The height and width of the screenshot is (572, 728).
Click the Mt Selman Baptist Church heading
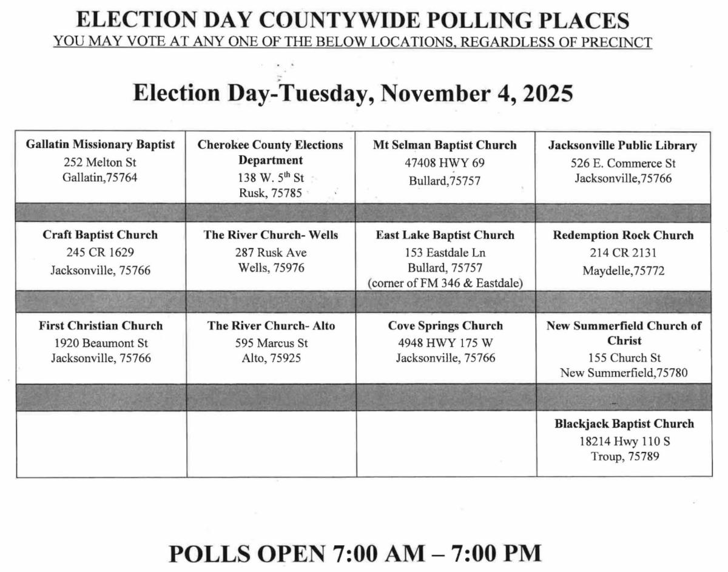click(x=445, y=145)
